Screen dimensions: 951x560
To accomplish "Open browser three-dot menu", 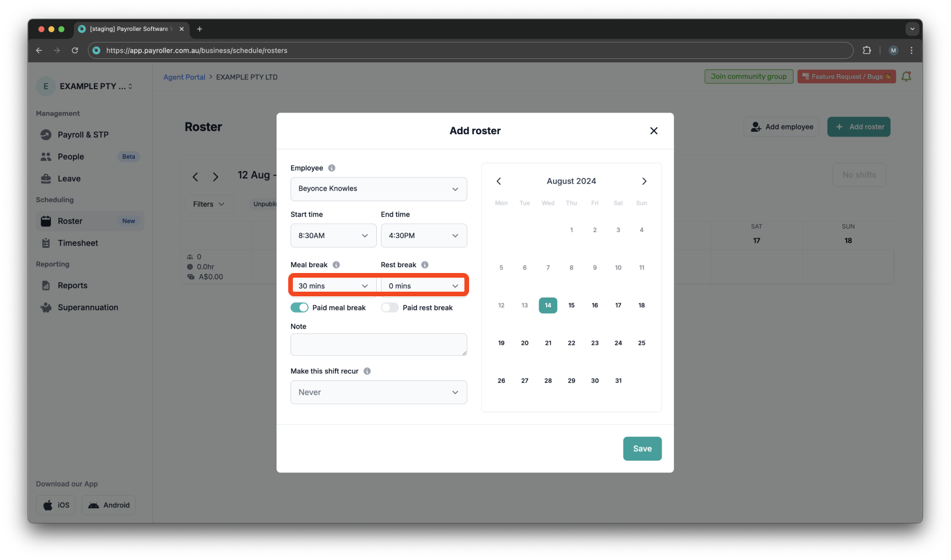I will tap(911, 50).
